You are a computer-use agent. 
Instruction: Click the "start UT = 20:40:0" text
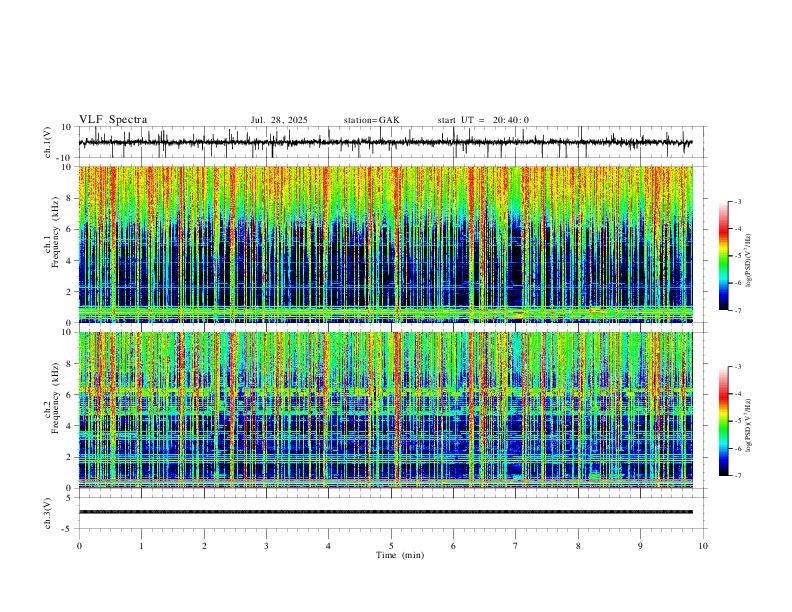coord(483,120)
